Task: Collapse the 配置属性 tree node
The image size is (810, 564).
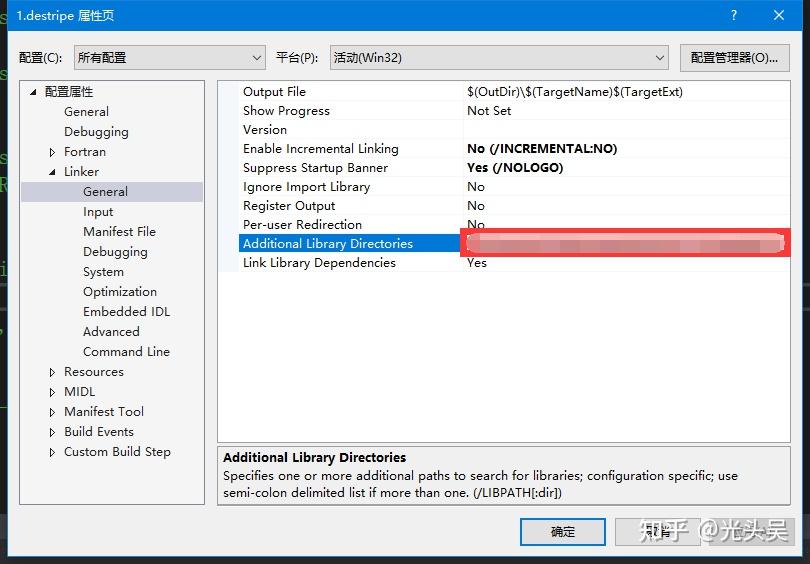Action: coord(33,92)
